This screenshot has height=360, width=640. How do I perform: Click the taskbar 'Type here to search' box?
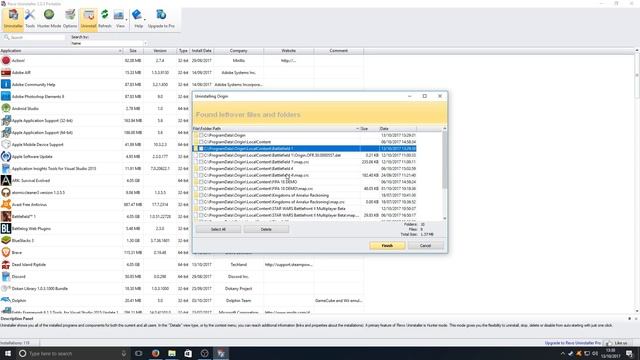point(73,353)
